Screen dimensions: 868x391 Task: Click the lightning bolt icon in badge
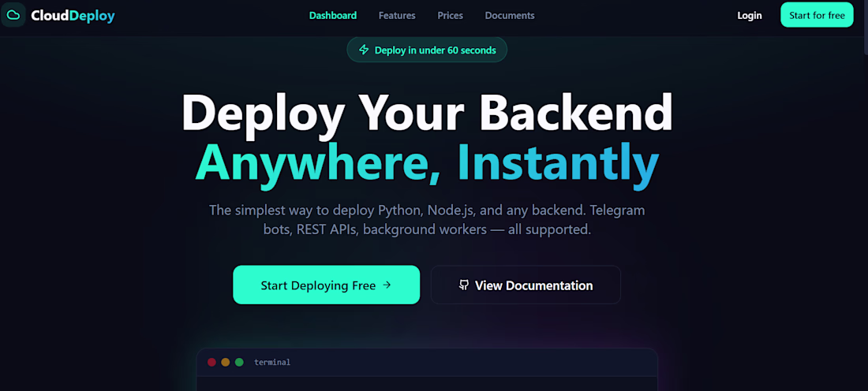364,50
